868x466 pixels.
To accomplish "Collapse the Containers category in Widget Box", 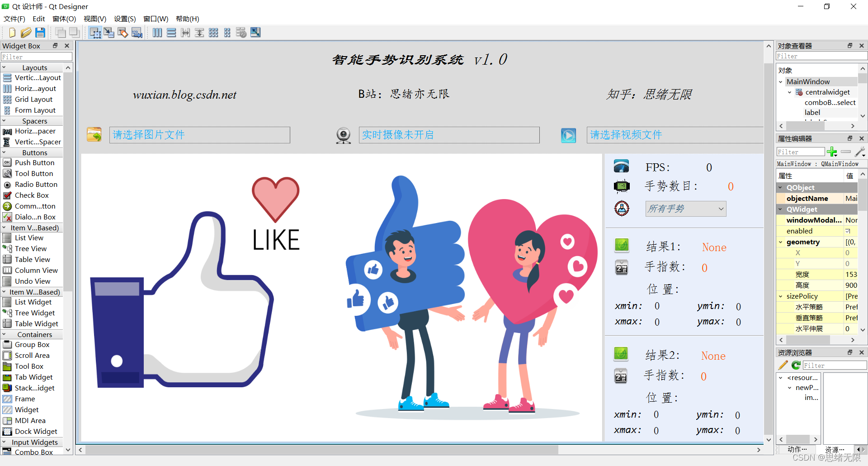I will (4, 334).
